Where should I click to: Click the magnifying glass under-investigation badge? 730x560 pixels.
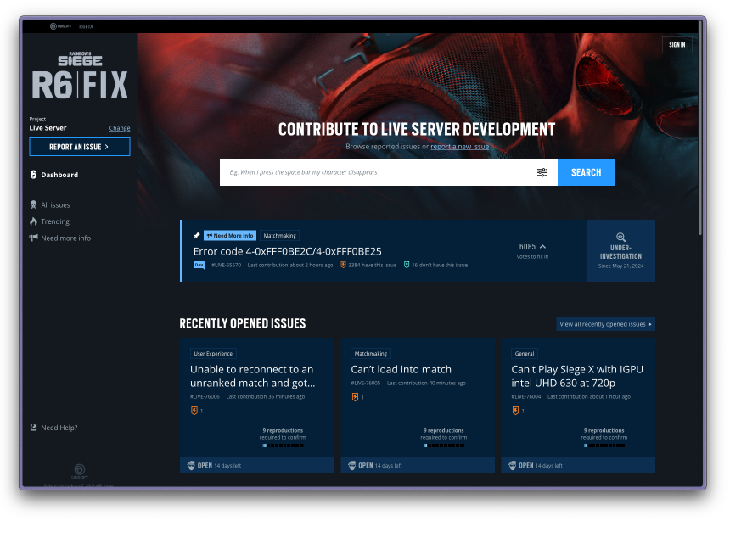621,239
